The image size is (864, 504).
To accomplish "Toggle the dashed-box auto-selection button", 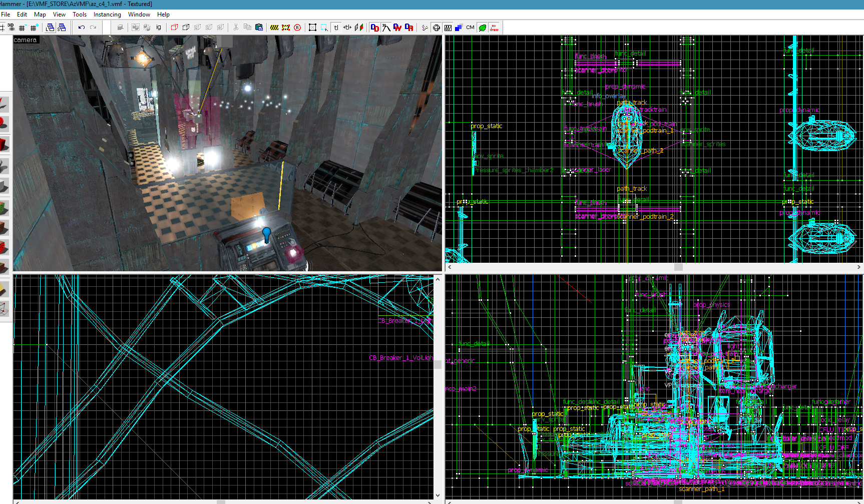I will tap(324, 28).
